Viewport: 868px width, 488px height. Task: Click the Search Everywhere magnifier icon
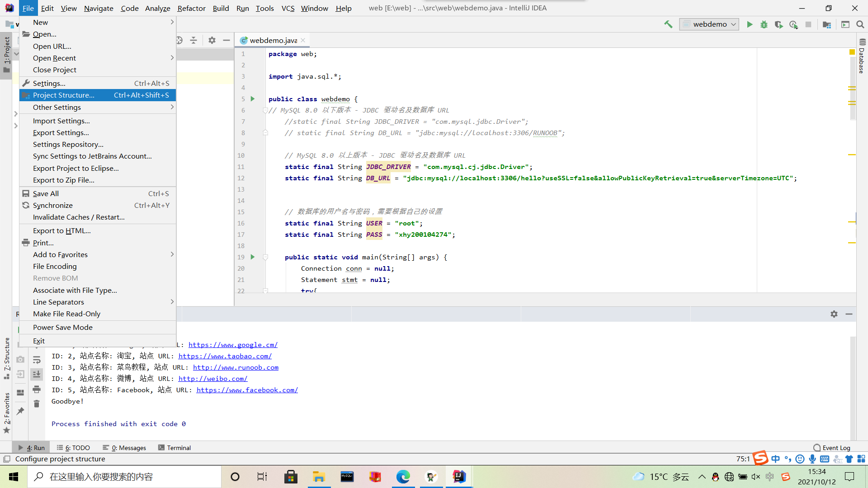(x=860, y=24)
